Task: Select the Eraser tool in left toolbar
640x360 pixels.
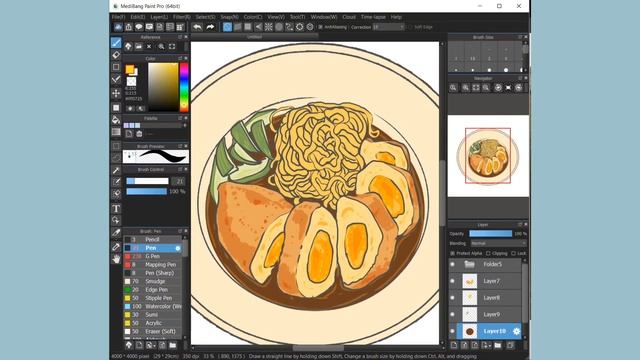Action: 116,55
